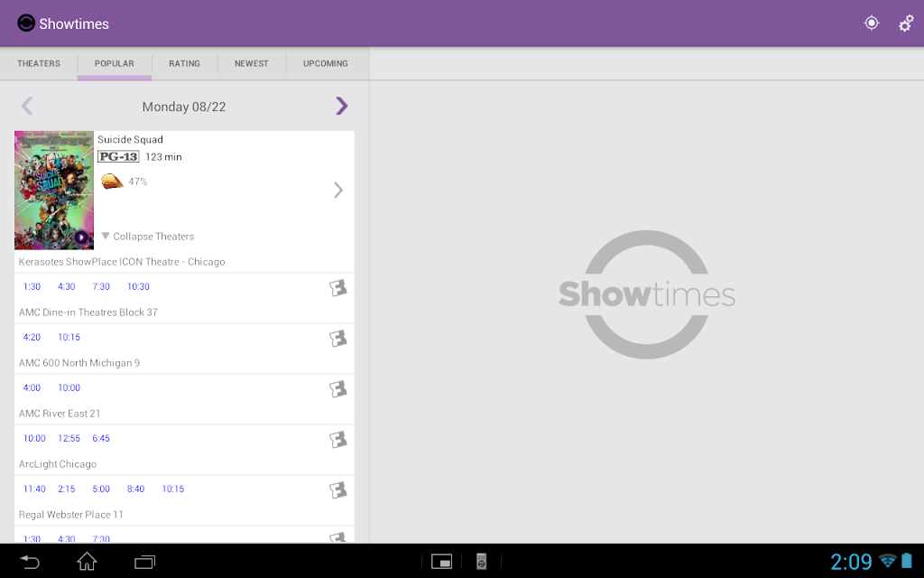
Task: Select 12:55 showtime at AMC River East 21
Action: 69,438
